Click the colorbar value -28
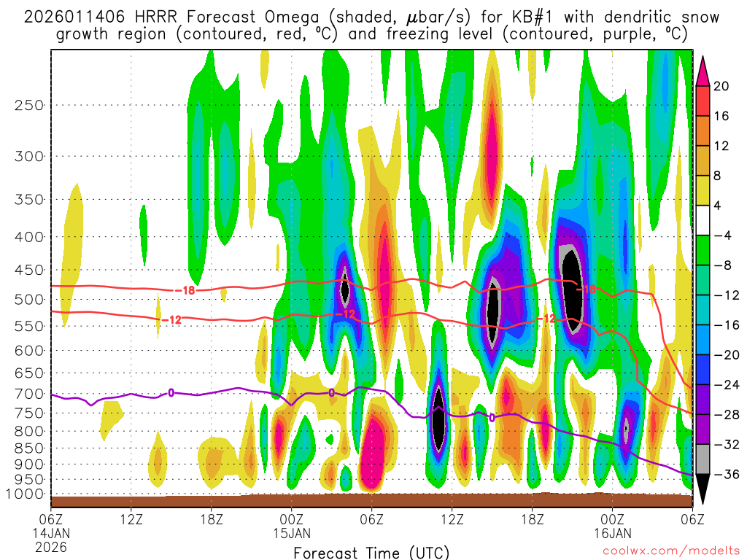Image resolution: width=747 pixels, height=560 pixels. point(726,415)
